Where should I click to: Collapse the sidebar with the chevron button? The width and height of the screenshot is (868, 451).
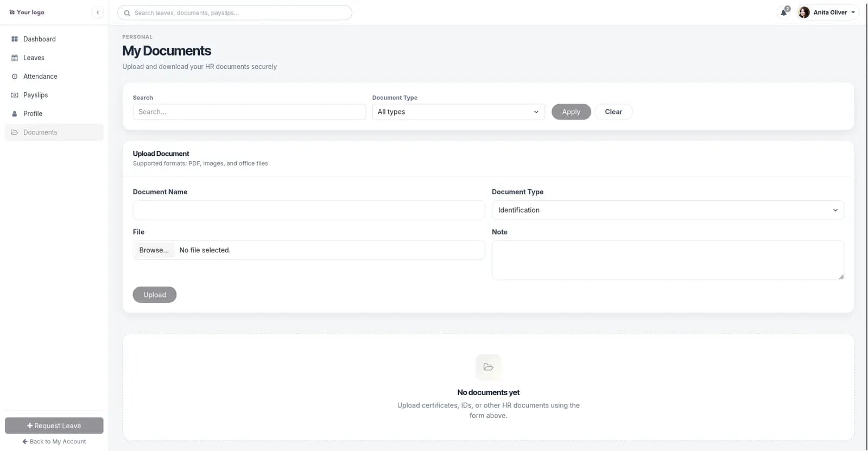pos(98,12)
